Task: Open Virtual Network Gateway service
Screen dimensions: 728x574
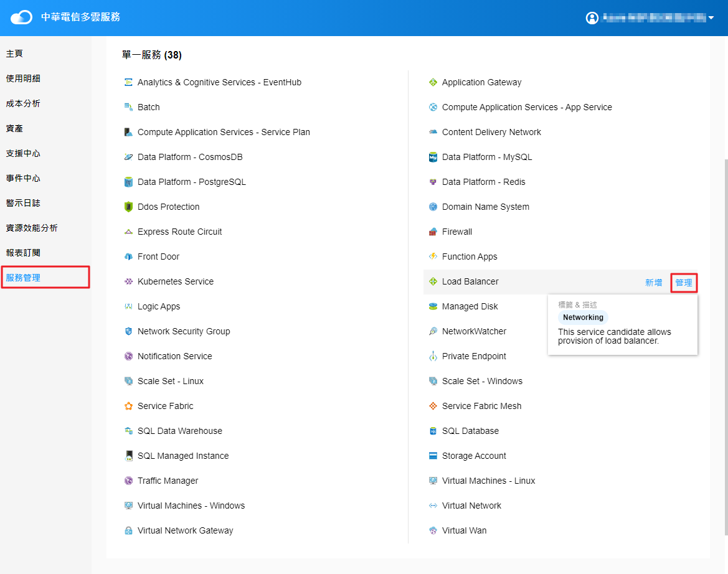Action: [185, 530]
